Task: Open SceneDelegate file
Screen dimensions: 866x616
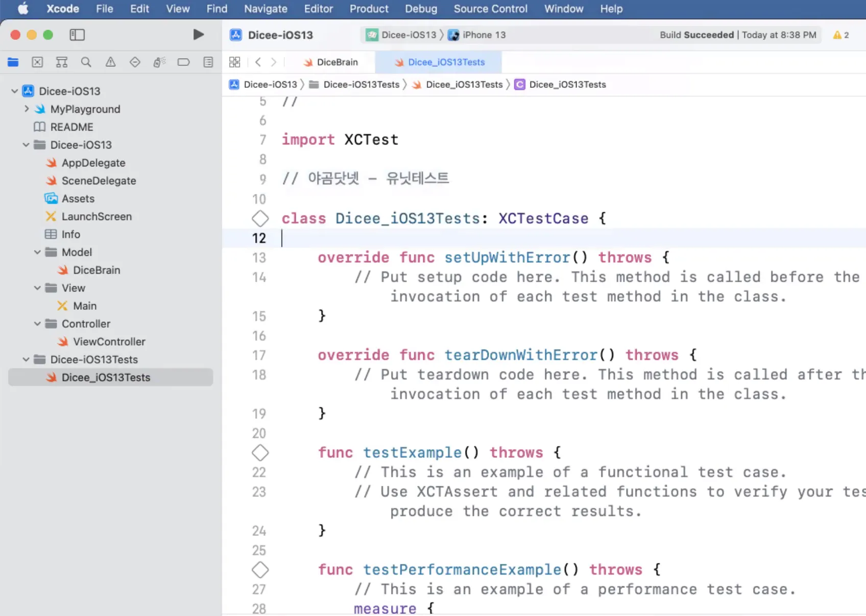Action: coord(99,181)
